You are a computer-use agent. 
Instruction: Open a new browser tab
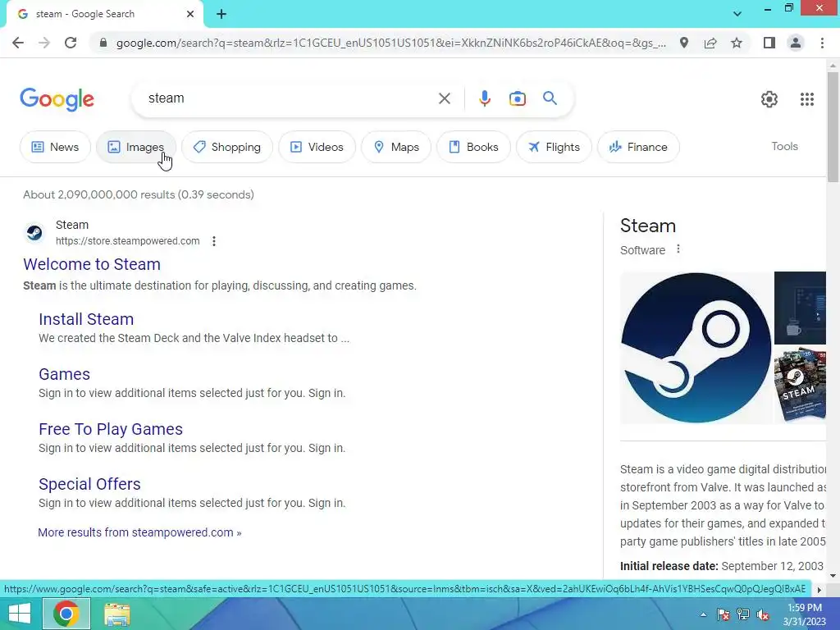pos(221,15)
